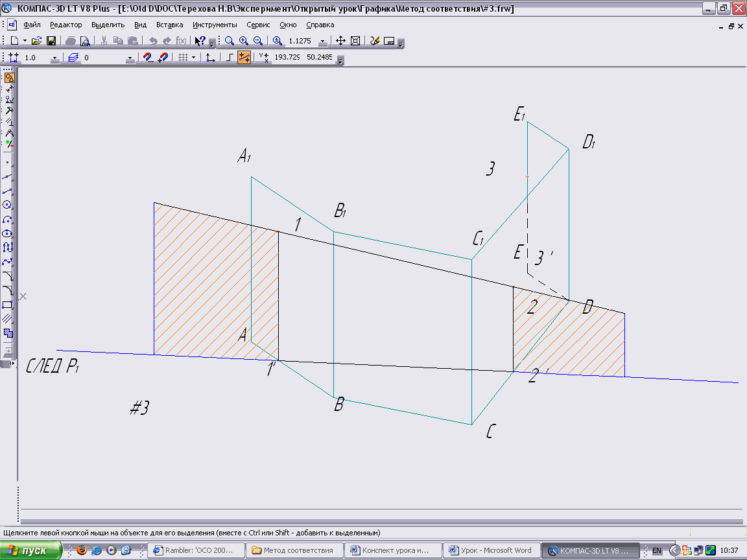
Task: Click the Save document icon
Action: (x=51, y=41)
